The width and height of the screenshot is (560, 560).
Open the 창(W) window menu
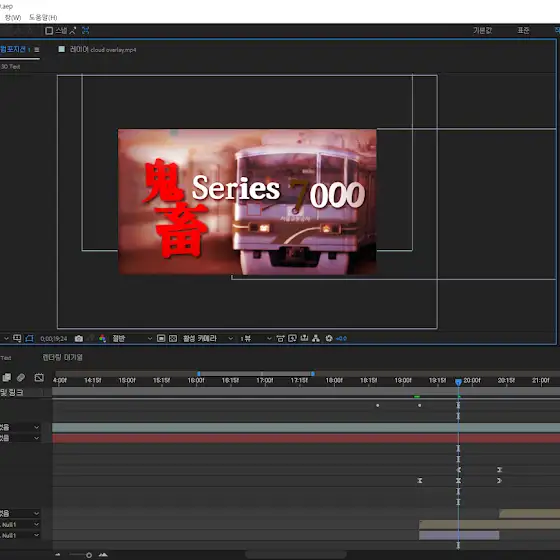pos(12,18)
